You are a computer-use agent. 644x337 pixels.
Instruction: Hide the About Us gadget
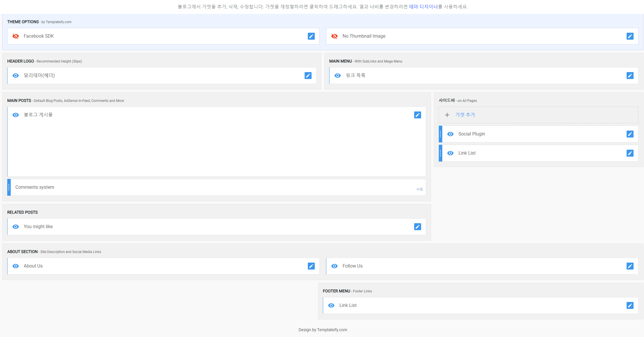(x=16, y=266)
